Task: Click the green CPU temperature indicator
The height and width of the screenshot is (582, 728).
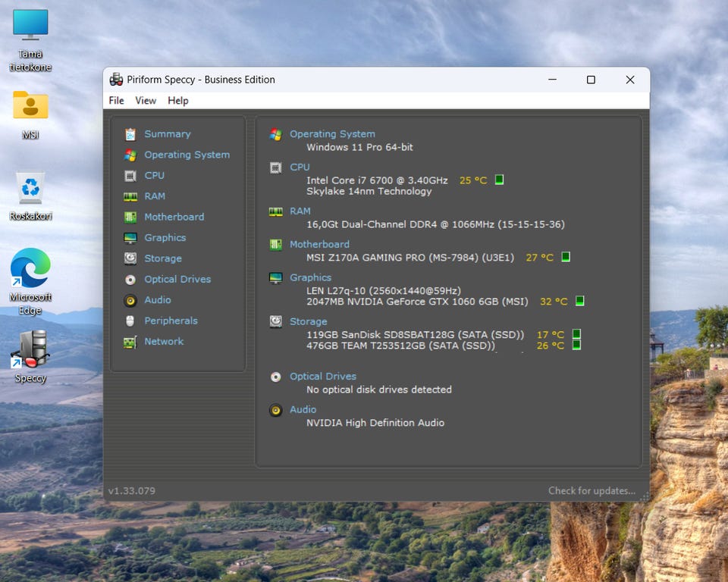Action: click(x=499, y=180)
